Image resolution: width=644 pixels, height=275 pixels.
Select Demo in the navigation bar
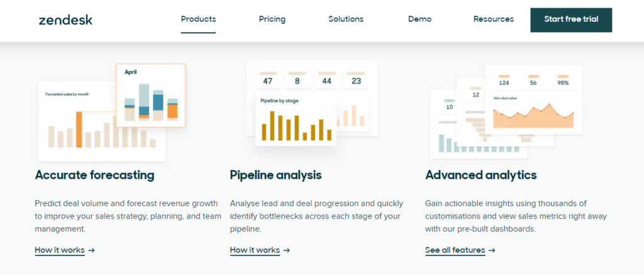click(x=419, y=19)
